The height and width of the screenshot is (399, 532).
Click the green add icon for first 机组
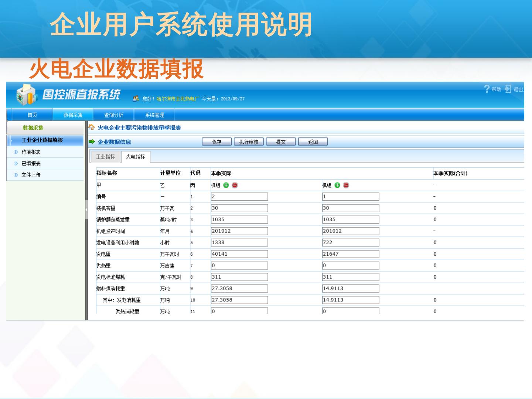(x=226, y=185)
